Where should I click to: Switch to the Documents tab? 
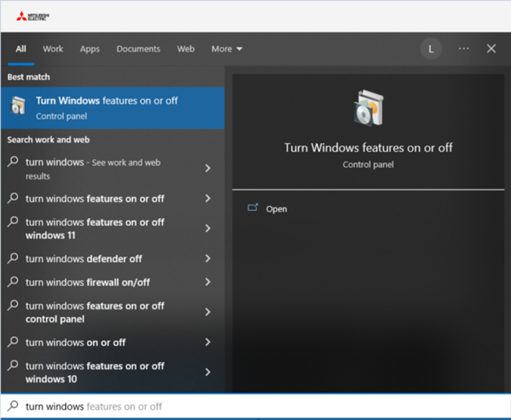click(x=138, y=49)
